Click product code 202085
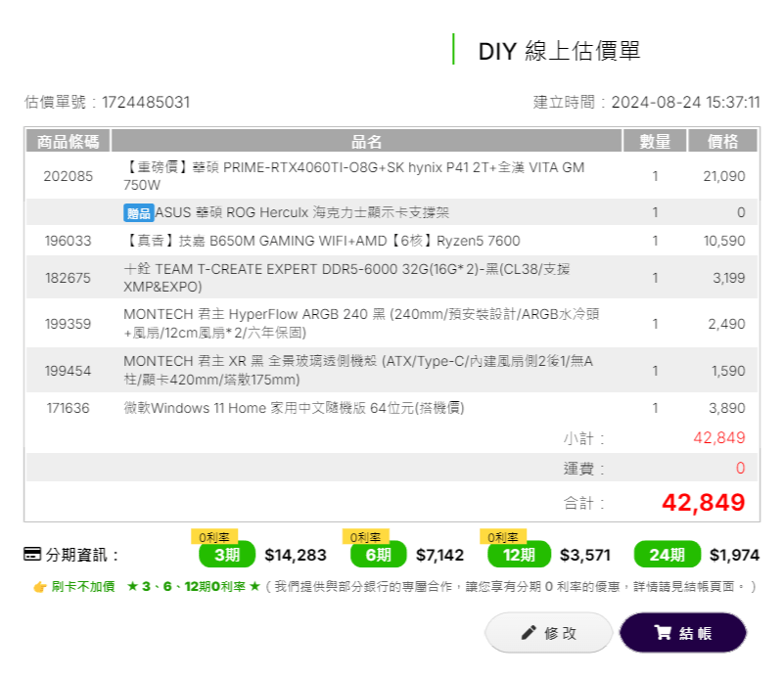This screenshot has height=677, width=784. pos(68,177)
